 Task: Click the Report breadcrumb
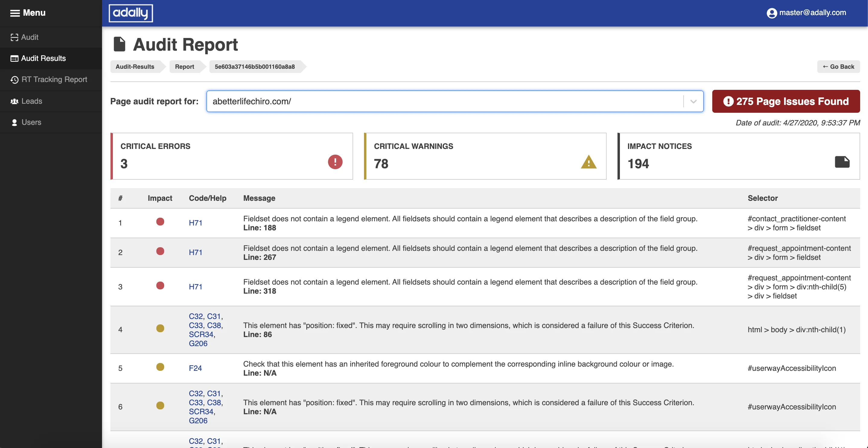click(184, 67)
